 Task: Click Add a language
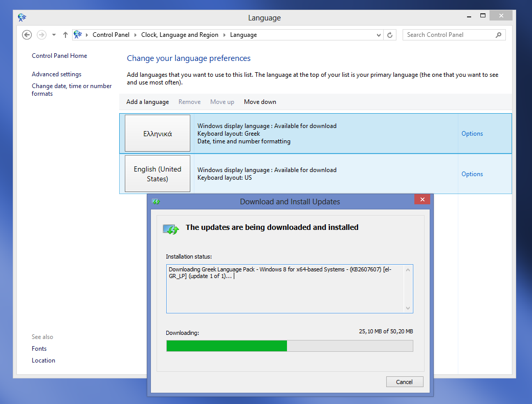148,102
